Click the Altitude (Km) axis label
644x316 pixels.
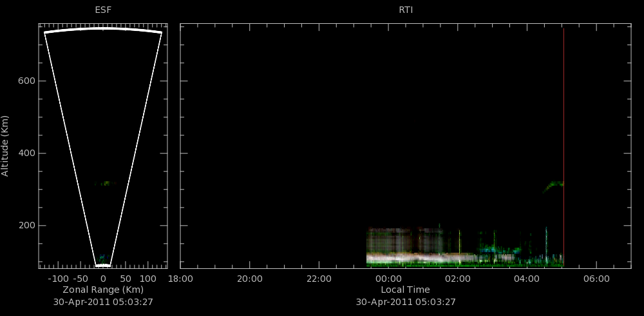[x=5, y=146]
